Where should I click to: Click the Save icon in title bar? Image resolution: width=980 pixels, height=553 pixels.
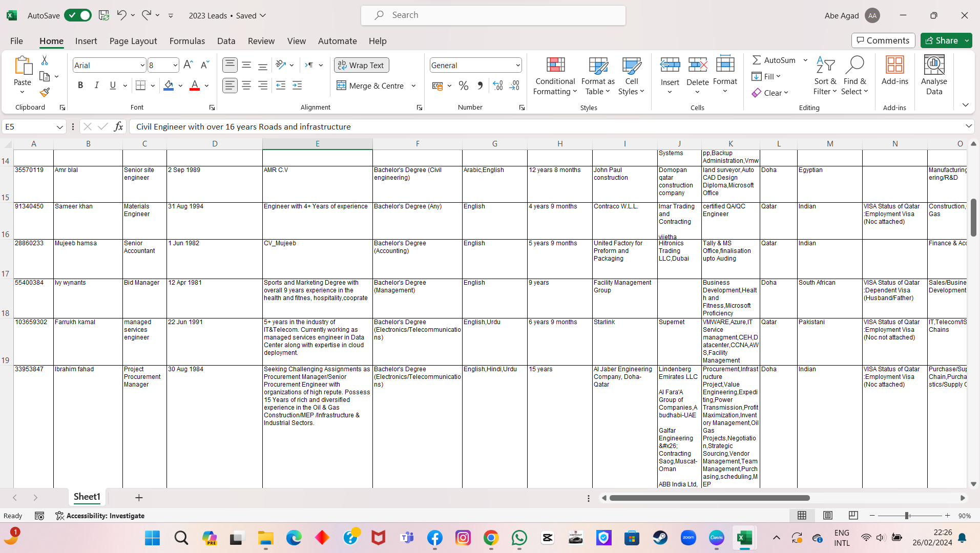[x=104, y=15]
